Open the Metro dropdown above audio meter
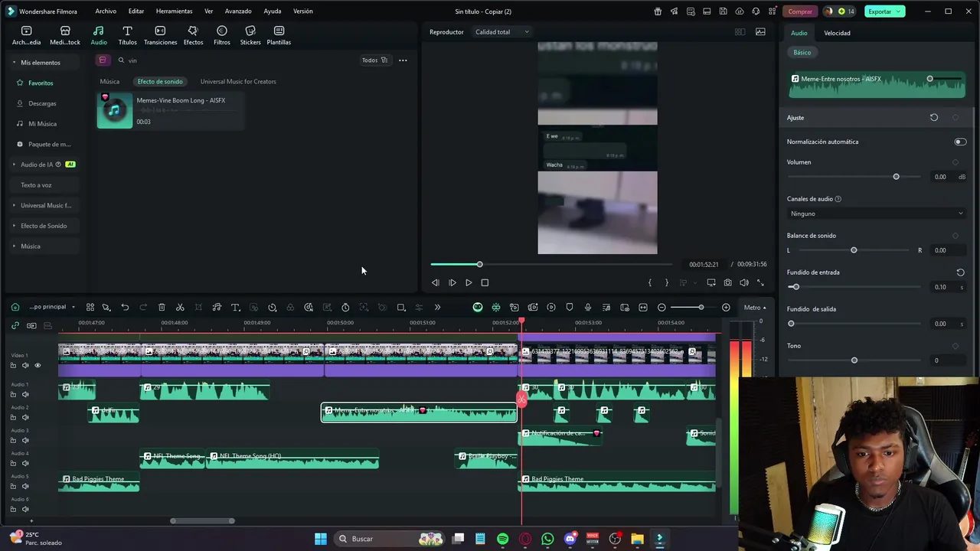The width and height of the screenshot is (980, 551). [755, 308]
